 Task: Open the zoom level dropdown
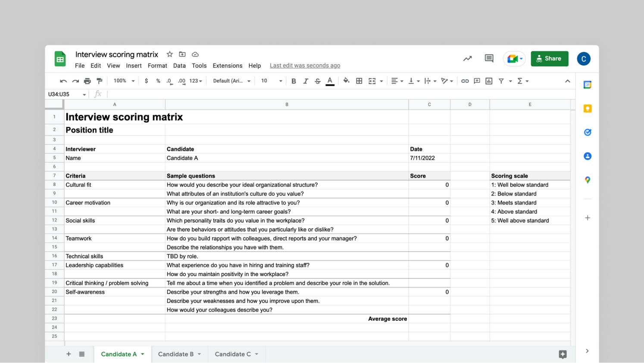tap(123, 81)
